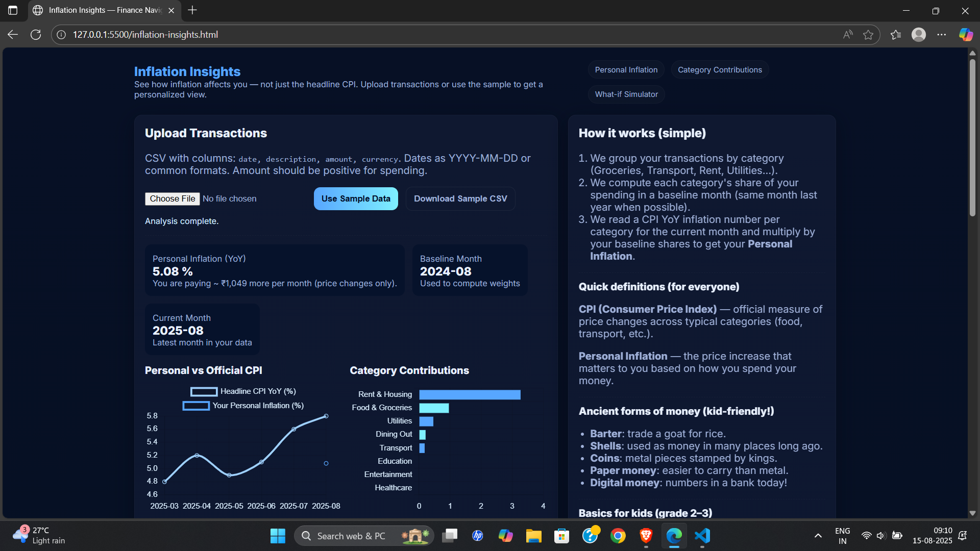Open browser Settings and more menu
This screenshot has height=551, width=980.
click(x=942, y=35)
